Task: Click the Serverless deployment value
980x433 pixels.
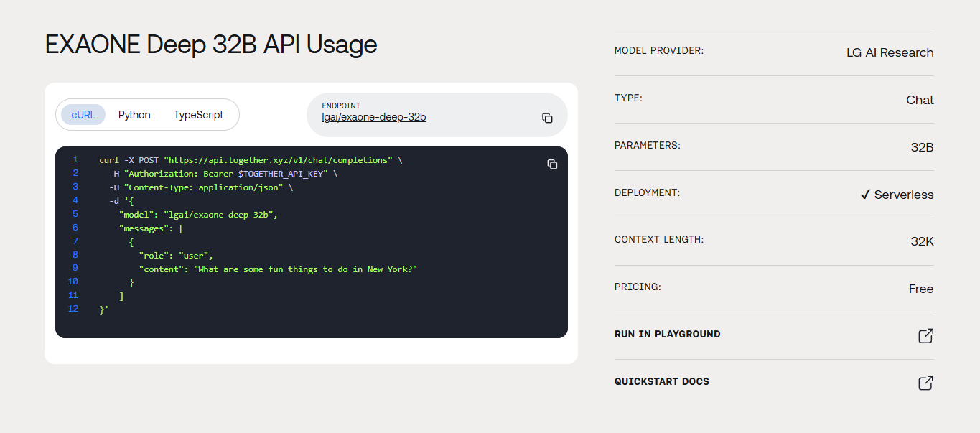Action: coord(897,195)
